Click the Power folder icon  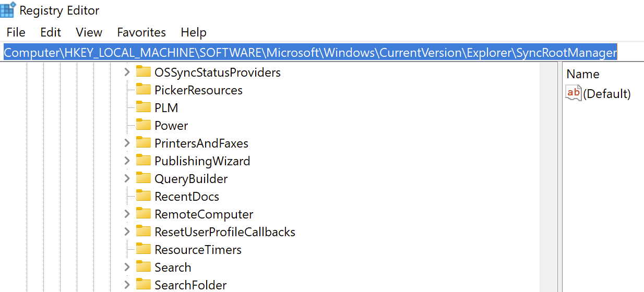coord(143,125)
